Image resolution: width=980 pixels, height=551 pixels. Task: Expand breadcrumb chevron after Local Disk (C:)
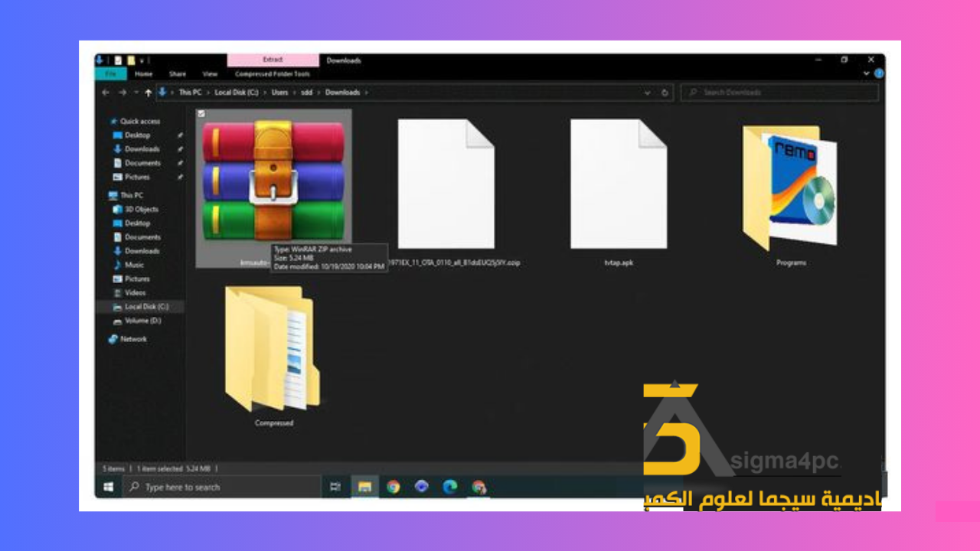coord(265,93)
